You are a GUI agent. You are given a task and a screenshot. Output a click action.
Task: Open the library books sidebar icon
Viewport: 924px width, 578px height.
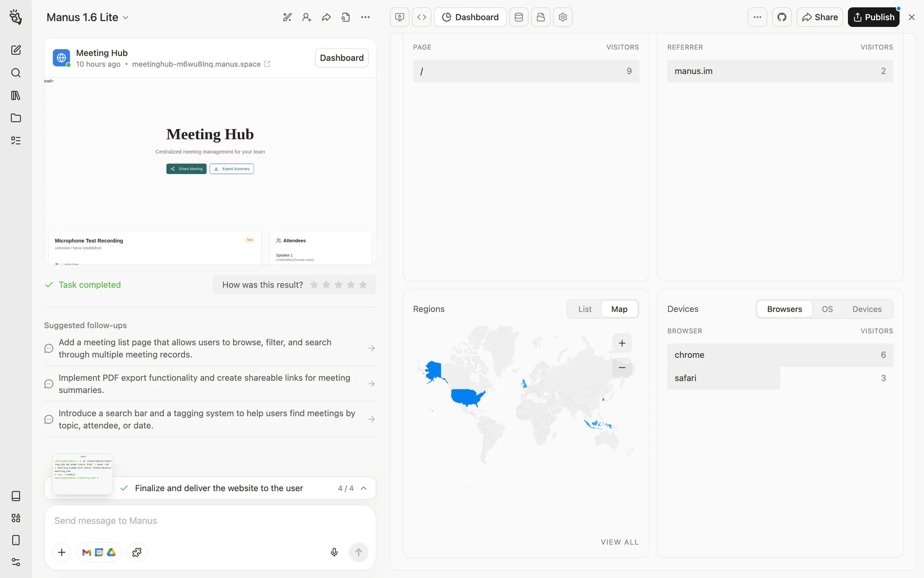click(x=16, y=95)
